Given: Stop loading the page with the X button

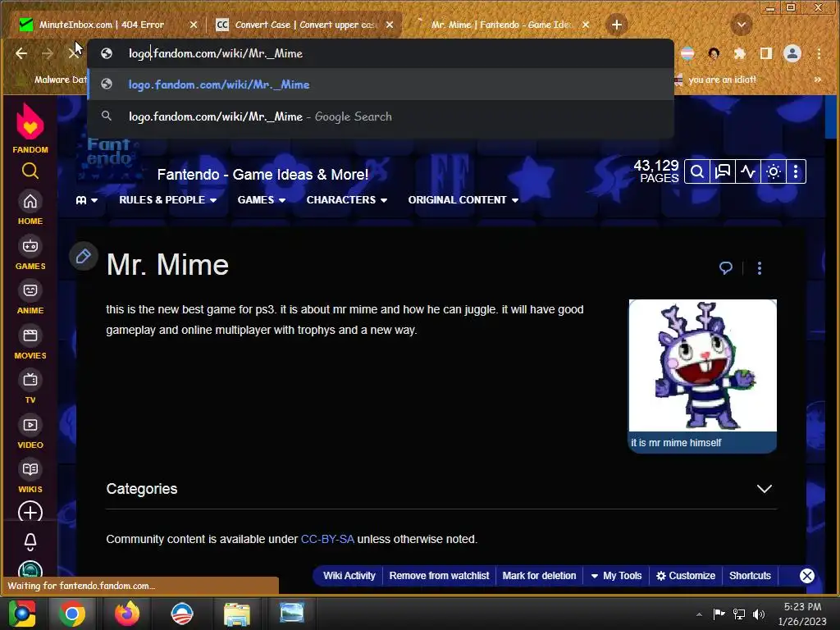Looking at the screenshot, I should click(x=73, y=53).
